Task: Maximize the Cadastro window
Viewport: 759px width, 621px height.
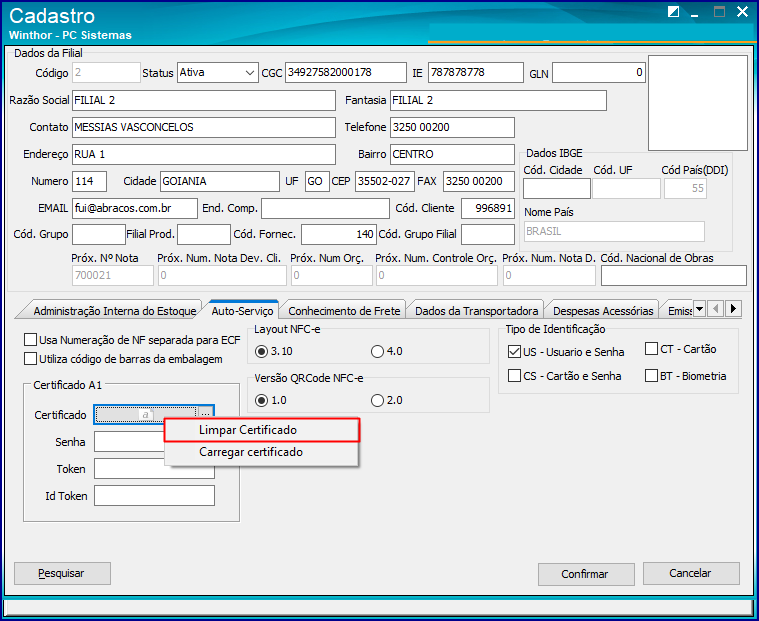Action: [x=719, y=12]
